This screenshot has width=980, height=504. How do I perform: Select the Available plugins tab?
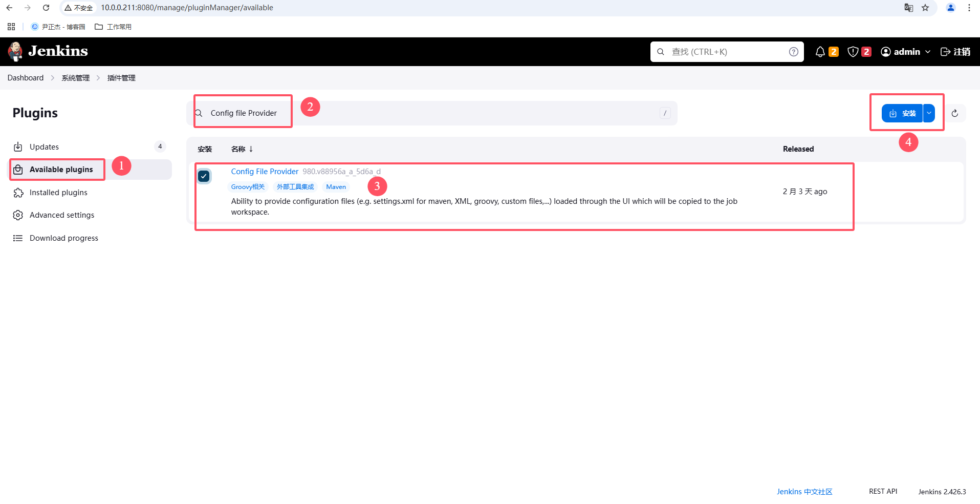(x=90, y=170)
